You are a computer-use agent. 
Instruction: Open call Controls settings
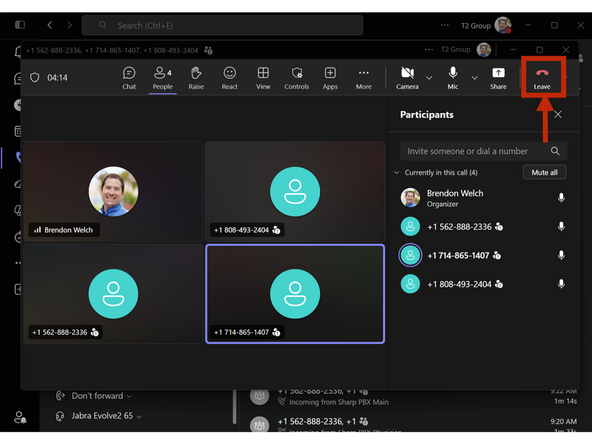tap(297, 78)
